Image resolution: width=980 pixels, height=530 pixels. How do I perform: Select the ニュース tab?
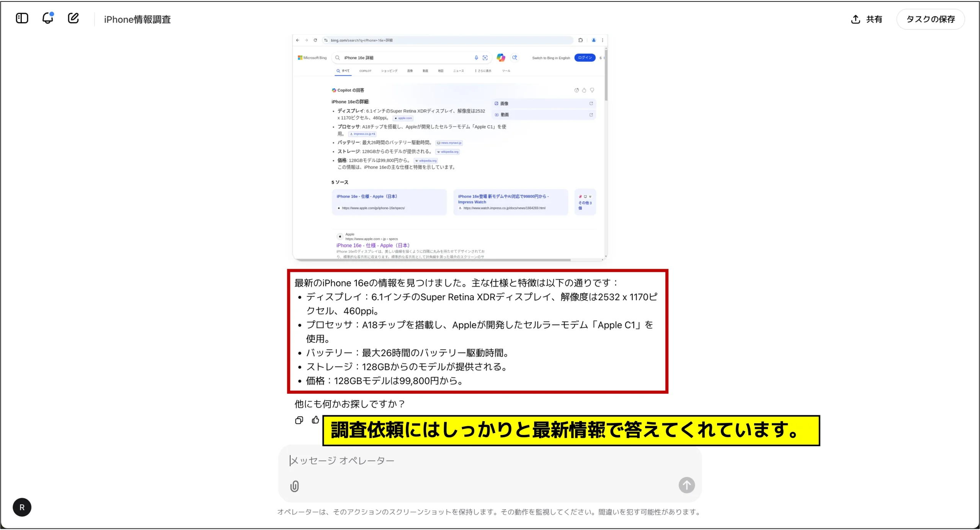[x=459, y=71]
